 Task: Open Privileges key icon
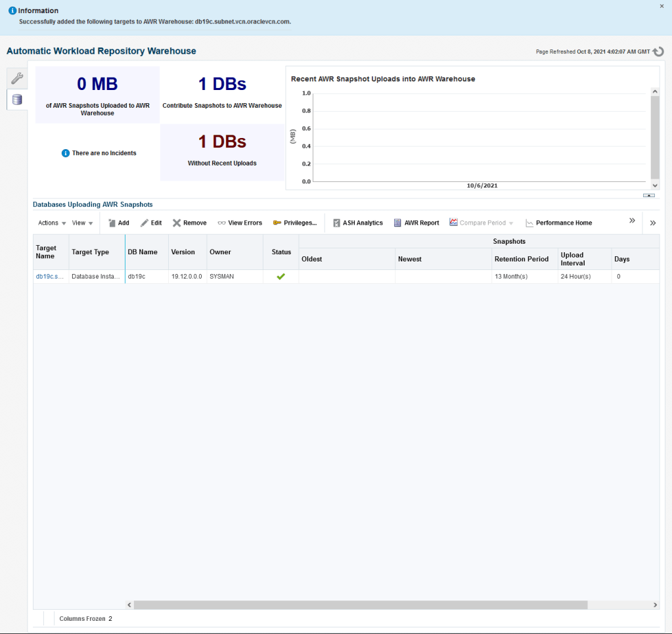coord(295,223)
